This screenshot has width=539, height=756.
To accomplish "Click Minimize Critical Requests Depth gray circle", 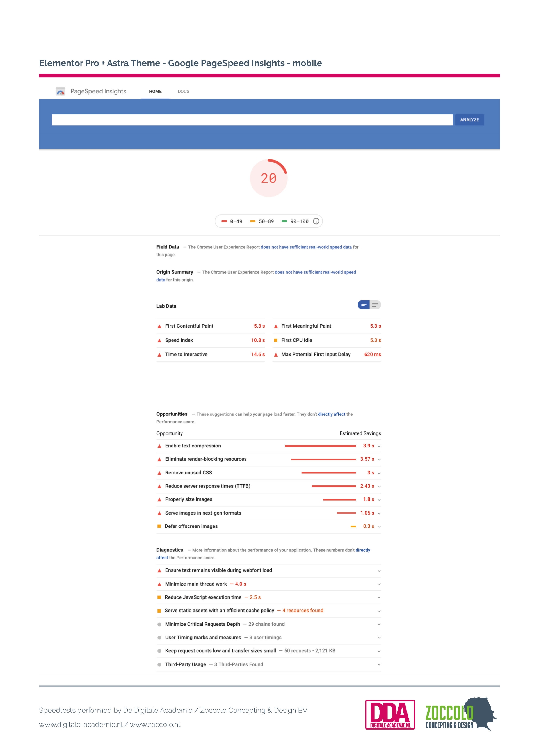I will [159, 624].
